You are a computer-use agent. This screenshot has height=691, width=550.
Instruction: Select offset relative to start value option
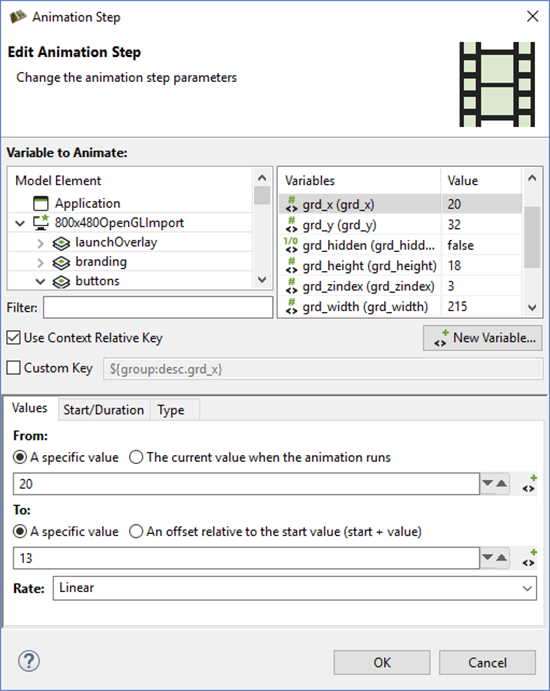pos(136,531)
